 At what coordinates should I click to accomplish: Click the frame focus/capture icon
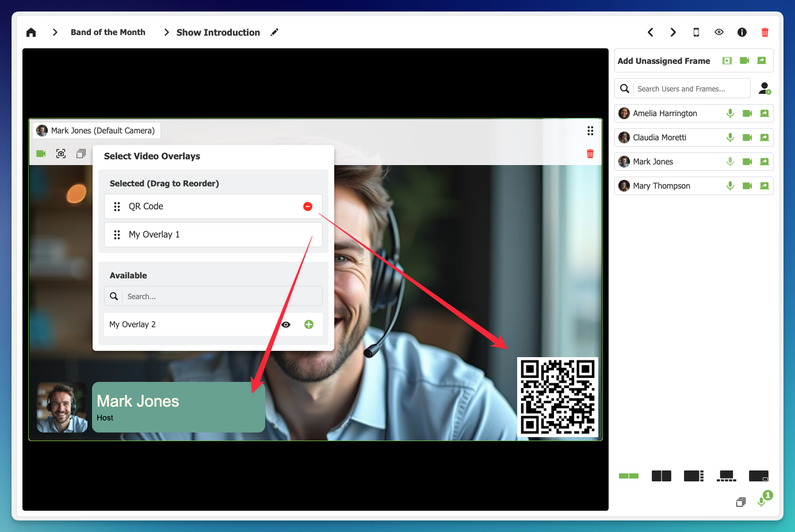61,154
